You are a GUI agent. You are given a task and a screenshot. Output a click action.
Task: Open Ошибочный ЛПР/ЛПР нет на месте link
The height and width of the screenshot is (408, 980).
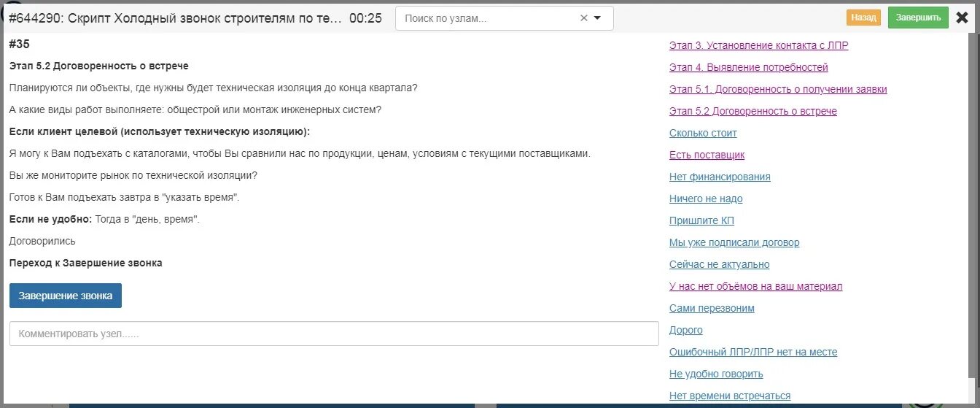(753, 352)
